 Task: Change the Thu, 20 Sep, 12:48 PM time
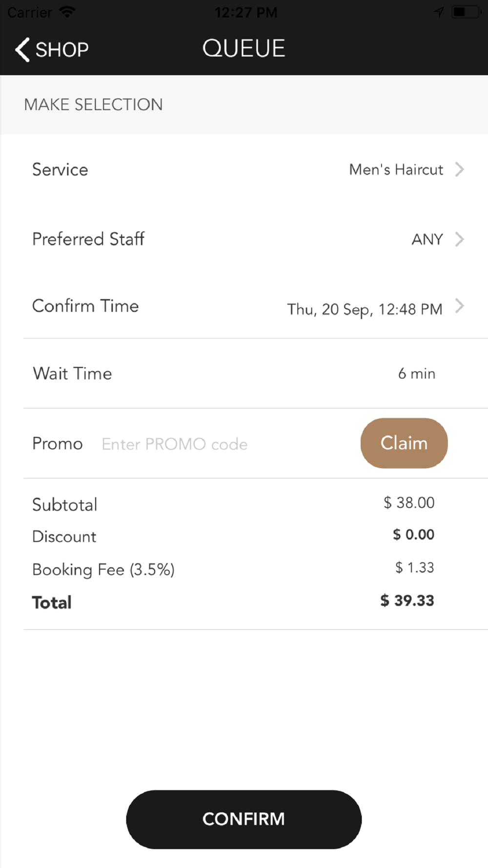coord(365,310)
